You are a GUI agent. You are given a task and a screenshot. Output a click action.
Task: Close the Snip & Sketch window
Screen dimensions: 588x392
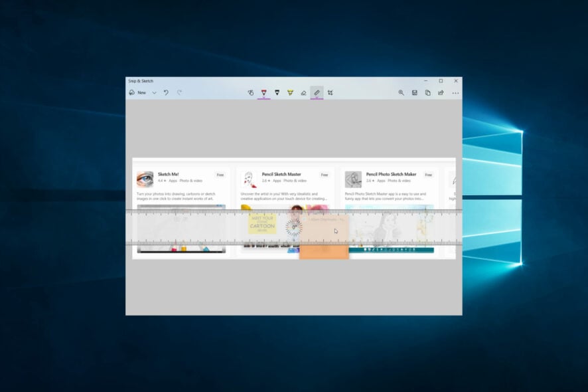tap(456, 81)
